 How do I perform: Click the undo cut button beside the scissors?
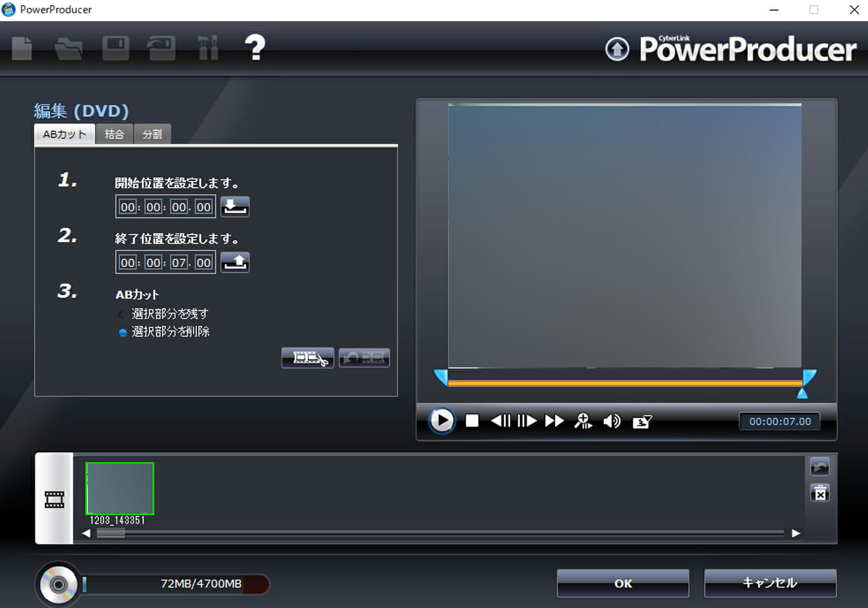(x=365, y=358)
